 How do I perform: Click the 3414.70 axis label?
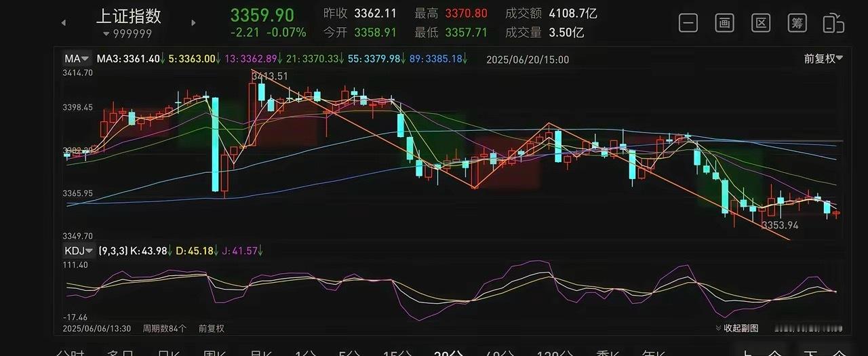pos(78,73)
